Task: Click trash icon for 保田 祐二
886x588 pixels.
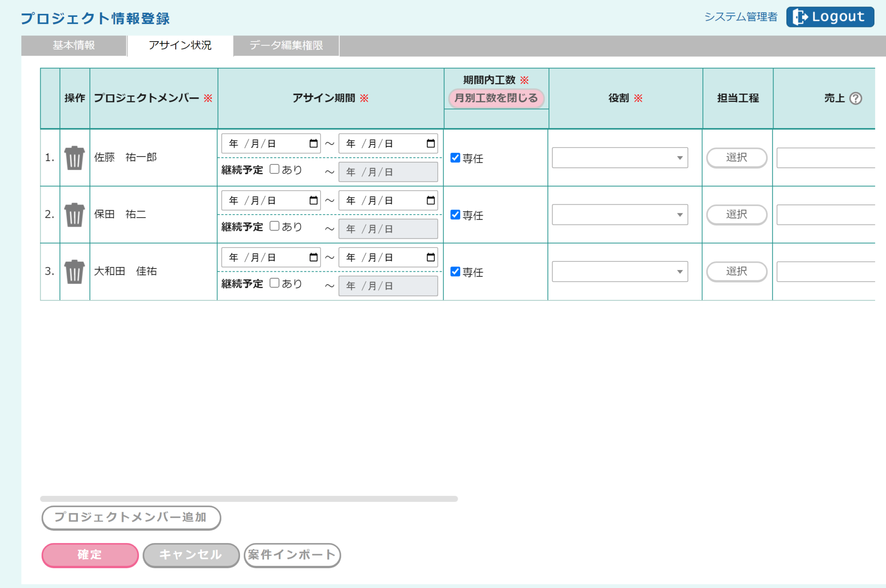Action: 74,215
